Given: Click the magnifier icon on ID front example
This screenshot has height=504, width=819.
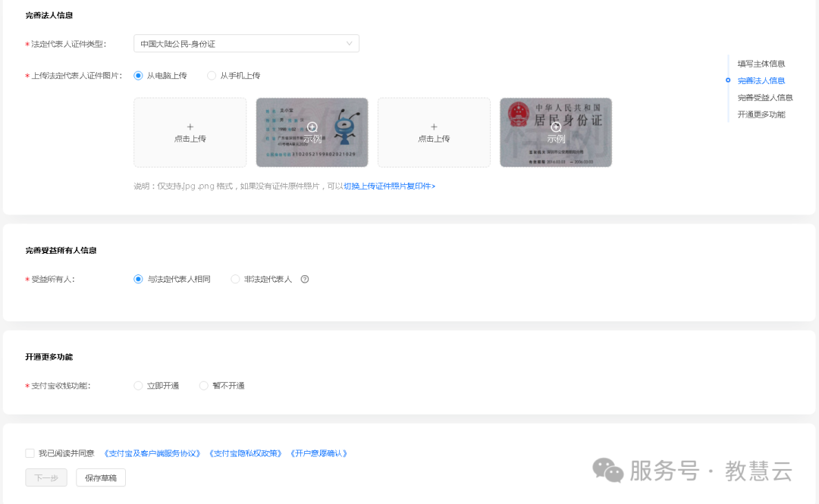Looking at the screenshot, I should tap(312, 127).
